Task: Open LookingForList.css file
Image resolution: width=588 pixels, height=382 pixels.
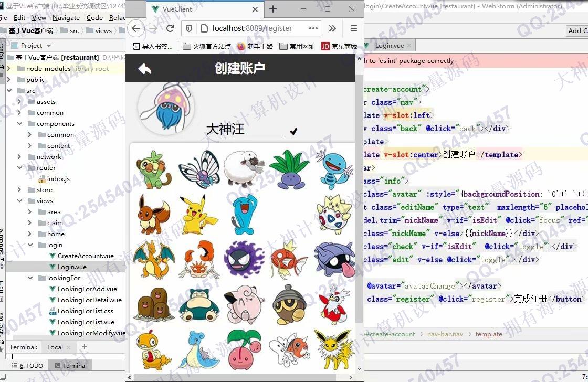Action: click(81, 311)
